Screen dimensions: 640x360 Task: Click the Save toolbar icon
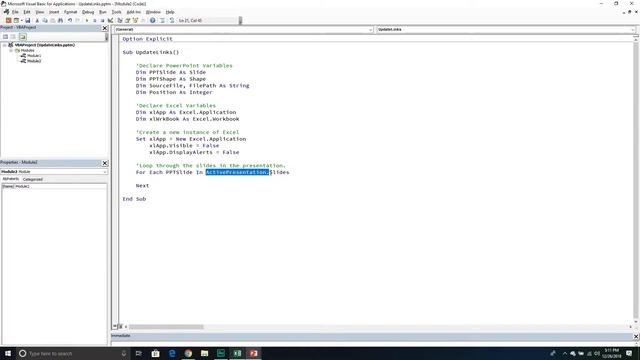click(x=28, y=20)
